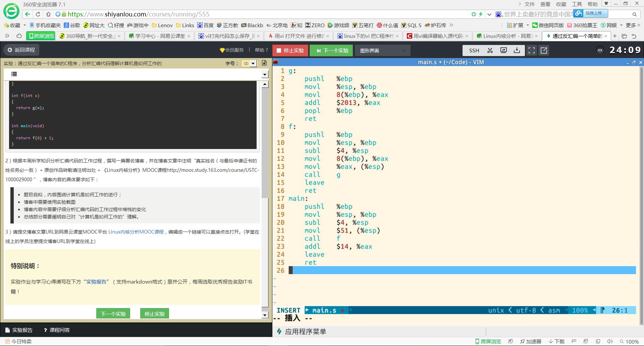Toggle 跨屏浏览 in the bottom status bar
Image resolution: width=644 pixels, height=346 pixels.
[x=488, y=341]
